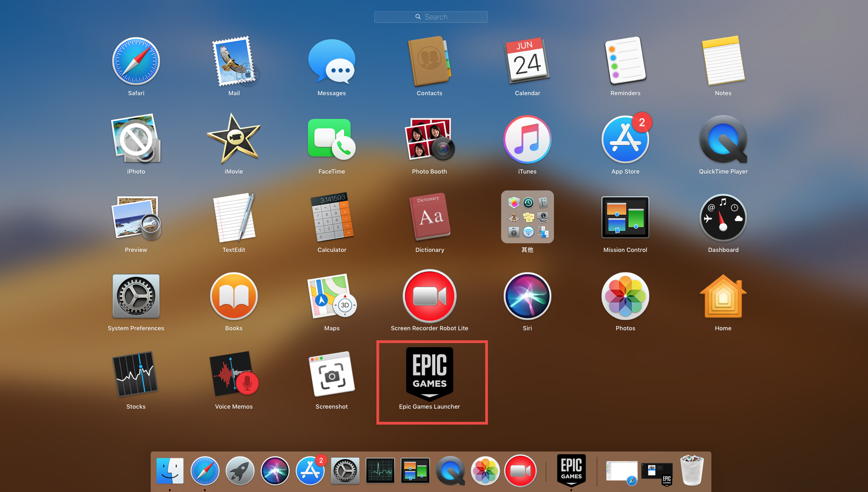Launch QuickTime Player
Image resolution: width=868 pixels, height=492 pixels.
pos(723,139)
